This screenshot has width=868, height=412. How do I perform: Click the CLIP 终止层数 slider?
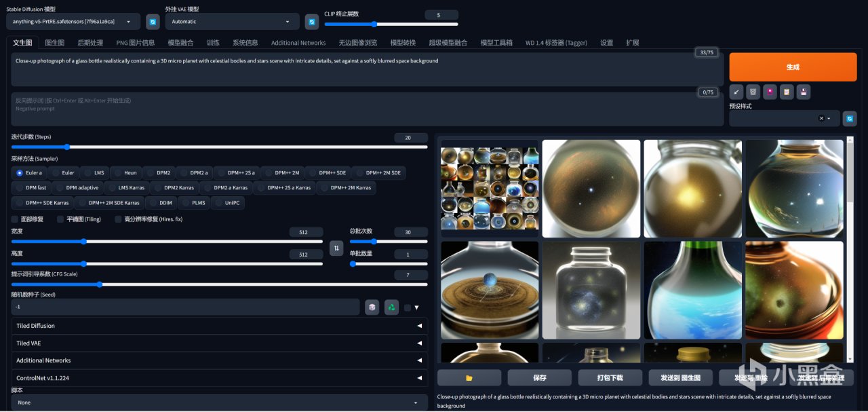click(x=391, y=24)
